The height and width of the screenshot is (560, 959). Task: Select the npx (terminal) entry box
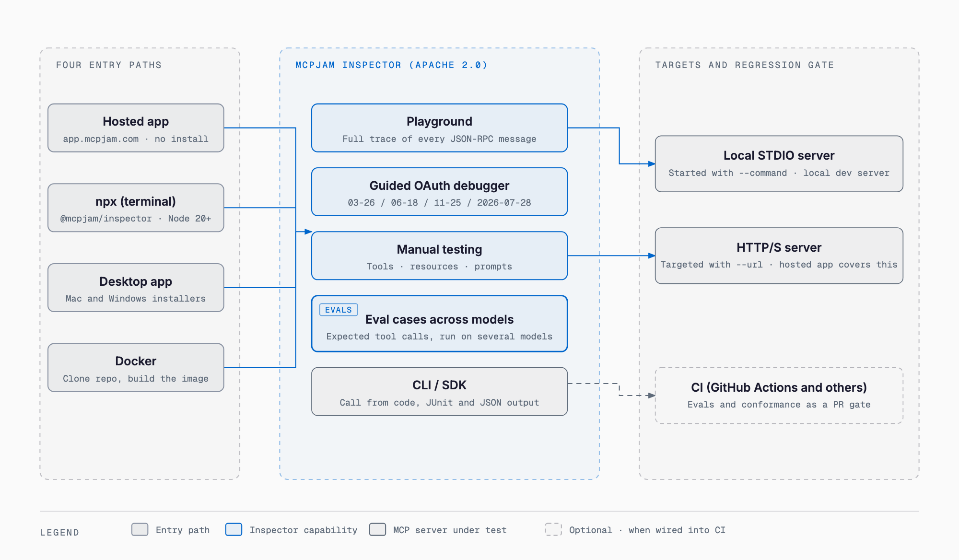point(136,208)
